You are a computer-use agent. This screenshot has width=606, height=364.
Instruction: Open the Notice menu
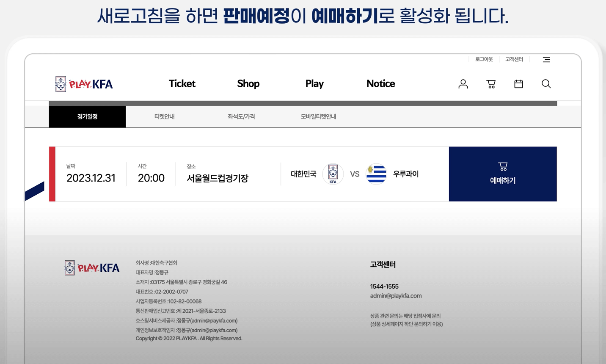[x=380, y=84]
